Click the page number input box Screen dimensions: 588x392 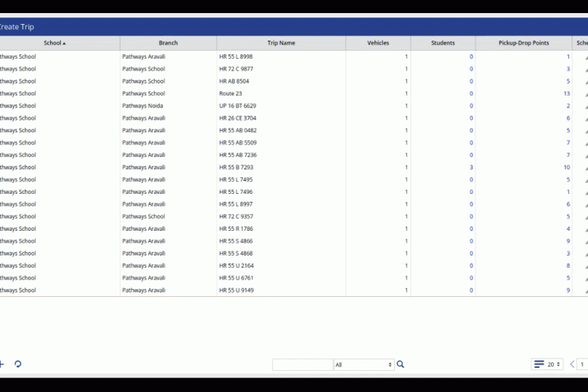(582, 364)
